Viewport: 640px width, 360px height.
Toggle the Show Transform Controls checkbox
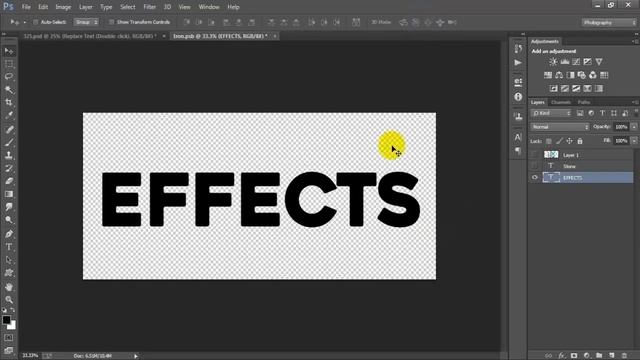pyautogui.click(x=111, y=22)
